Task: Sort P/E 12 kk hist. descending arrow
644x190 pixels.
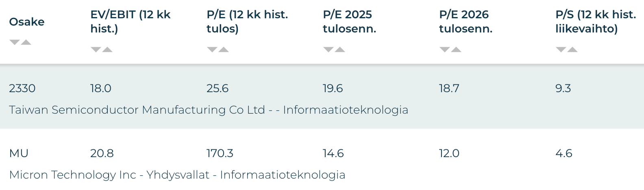Action: click(x=212, y=50)
